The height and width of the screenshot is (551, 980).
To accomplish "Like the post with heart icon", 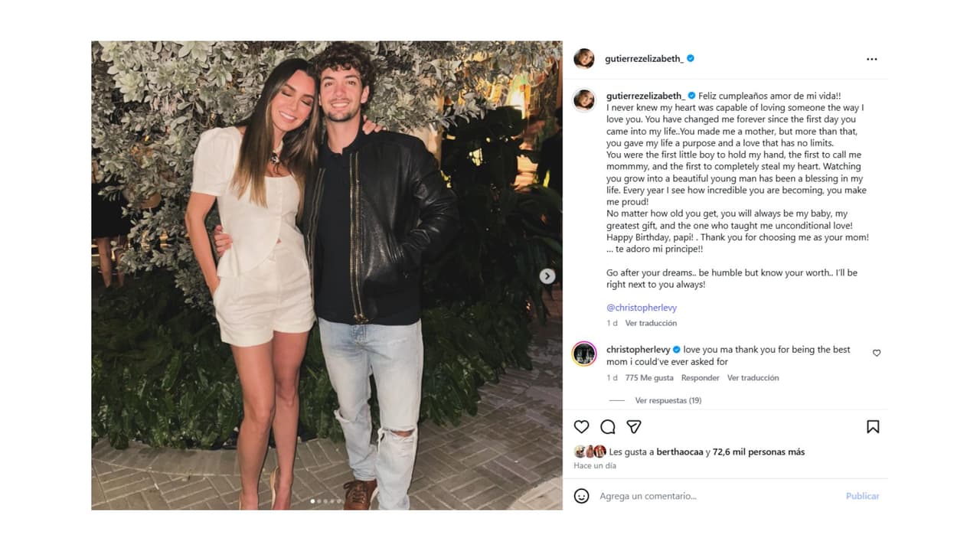I will pyautogui.click(x=582, y=427).
